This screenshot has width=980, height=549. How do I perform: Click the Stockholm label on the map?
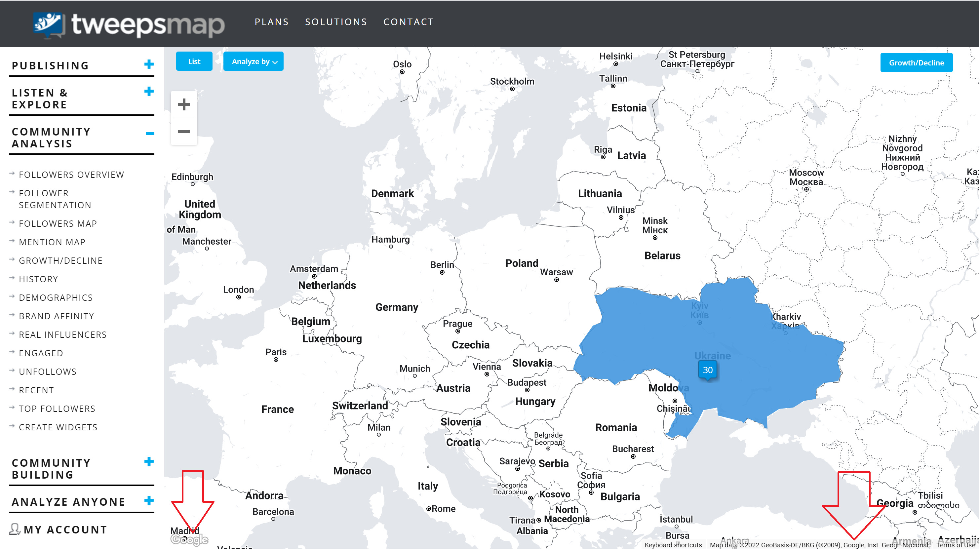click(x=512, y=81)
